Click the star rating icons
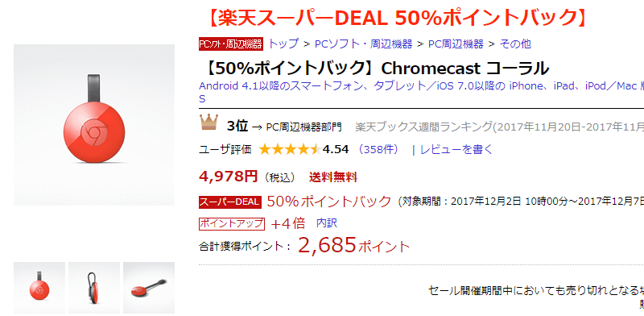The width and height of the screenshot is (644, 316). 290,149
